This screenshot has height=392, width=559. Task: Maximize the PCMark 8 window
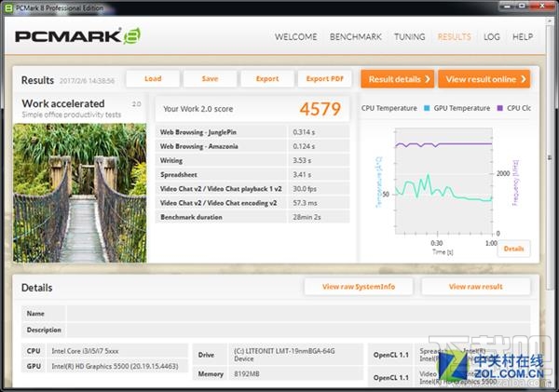522,6
